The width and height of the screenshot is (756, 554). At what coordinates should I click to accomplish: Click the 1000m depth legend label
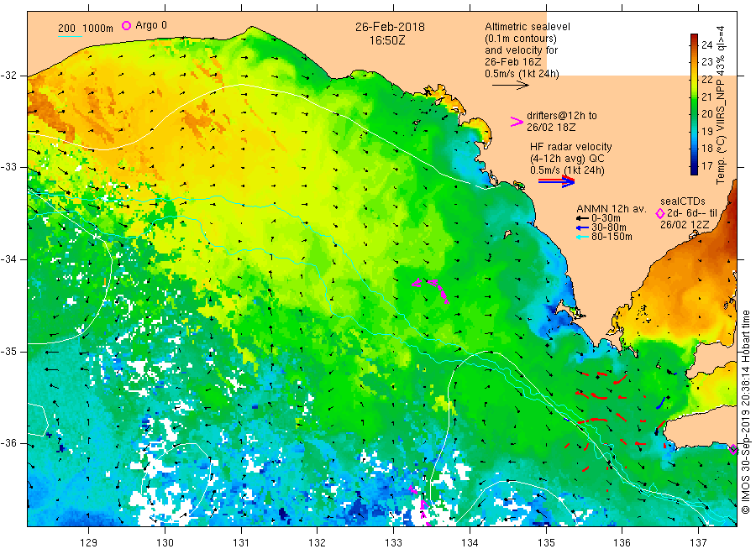point(97,29)
